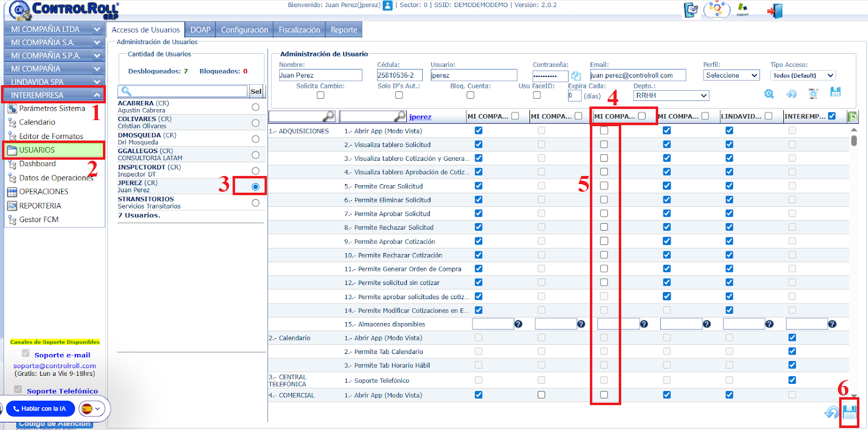This screenshot has height=430, width=868.
Task: Open the support icon in top header
Action: 742,9
